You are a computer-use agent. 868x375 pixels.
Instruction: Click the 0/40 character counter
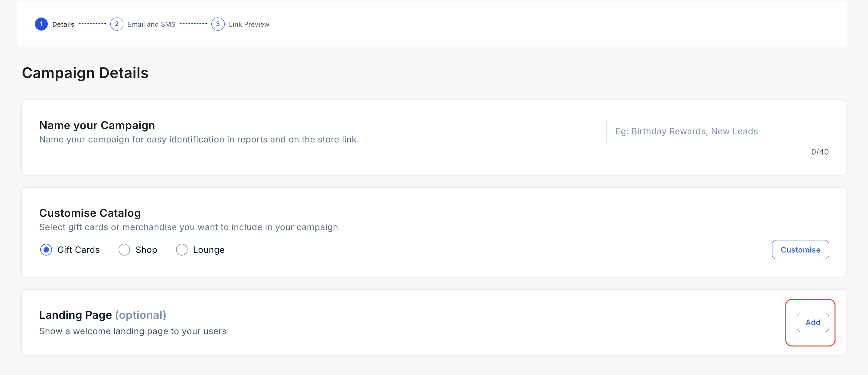[820, 152]
